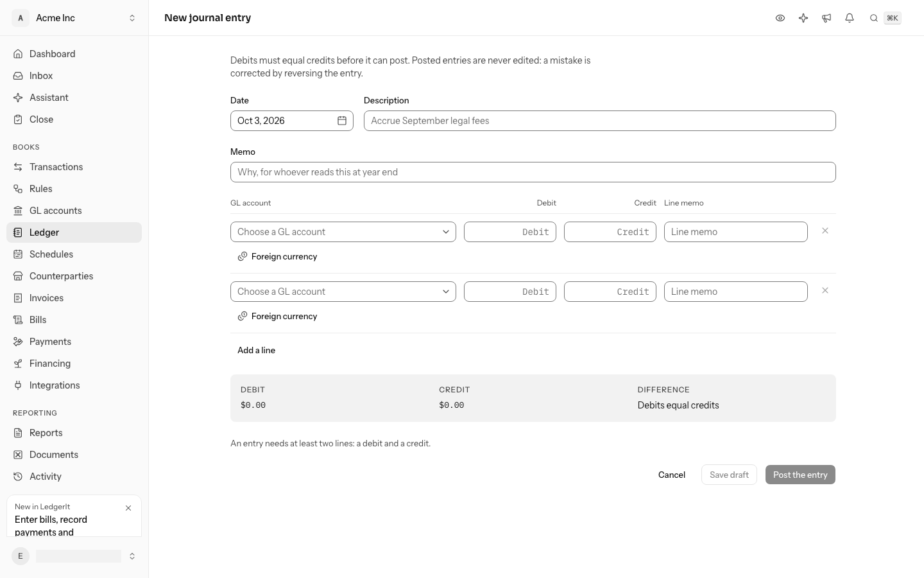Open the second line's GL account dropdown
The image size is (924, 578).
coord(343,292)
